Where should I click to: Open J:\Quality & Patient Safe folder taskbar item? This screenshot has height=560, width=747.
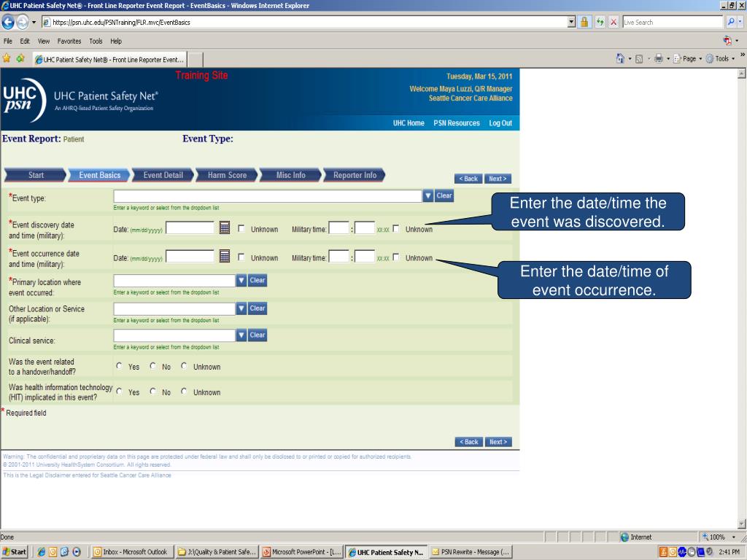pyautogui.click(x=217, y=552)
